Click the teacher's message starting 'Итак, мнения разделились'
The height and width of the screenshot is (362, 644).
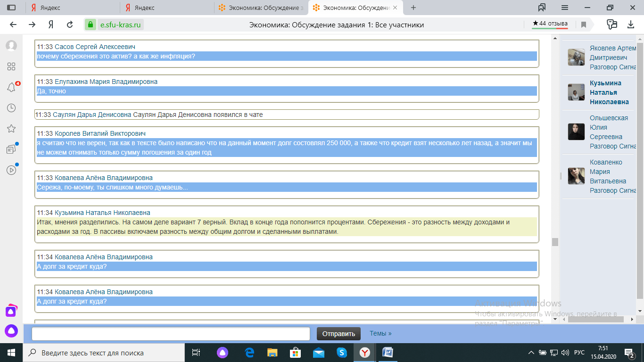point(287,227)
